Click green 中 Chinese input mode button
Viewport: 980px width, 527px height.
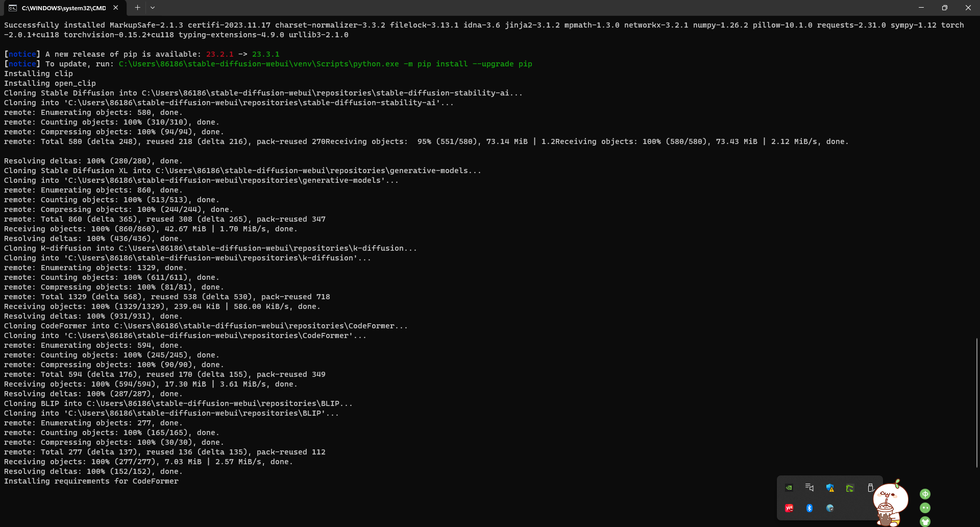click(x=925, y=494)
